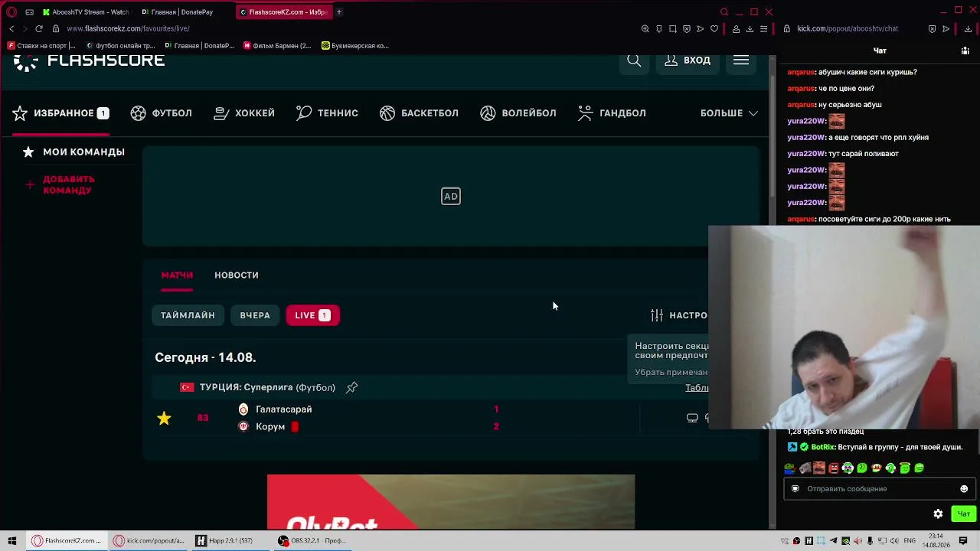Open the Корум team row
The height and width of the screenshot is (551, 980).
click(x=269, y=427)
